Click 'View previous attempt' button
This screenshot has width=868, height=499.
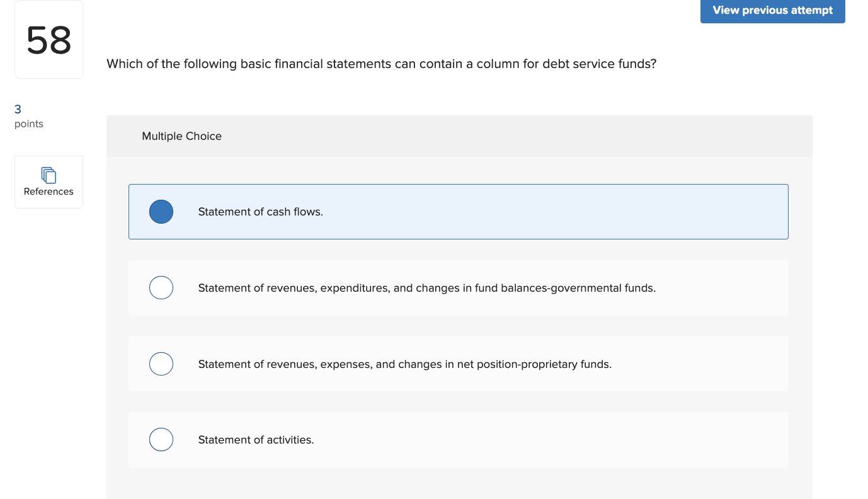(772, 11)
